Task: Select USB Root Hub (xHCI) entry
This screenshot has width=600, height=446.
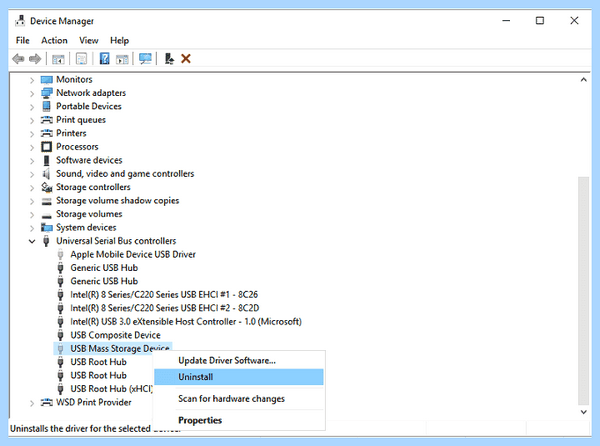Action: point(111,389)
